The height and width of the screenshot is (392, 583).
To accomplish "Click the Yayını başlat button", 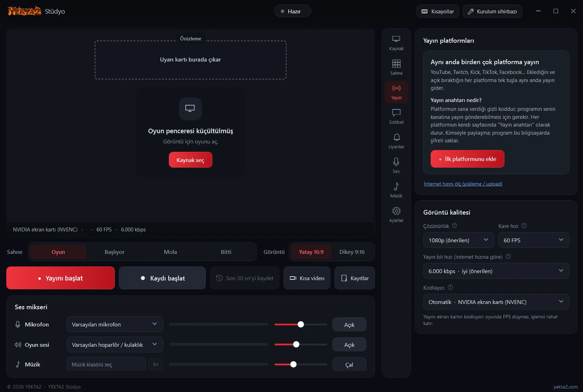I will click(61, 278).
